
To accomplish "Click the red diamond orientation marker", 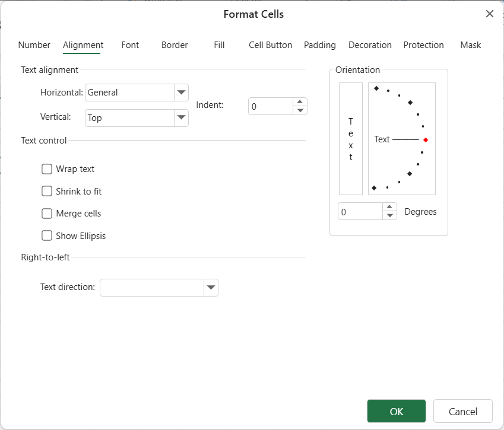I will click(426, 140).
